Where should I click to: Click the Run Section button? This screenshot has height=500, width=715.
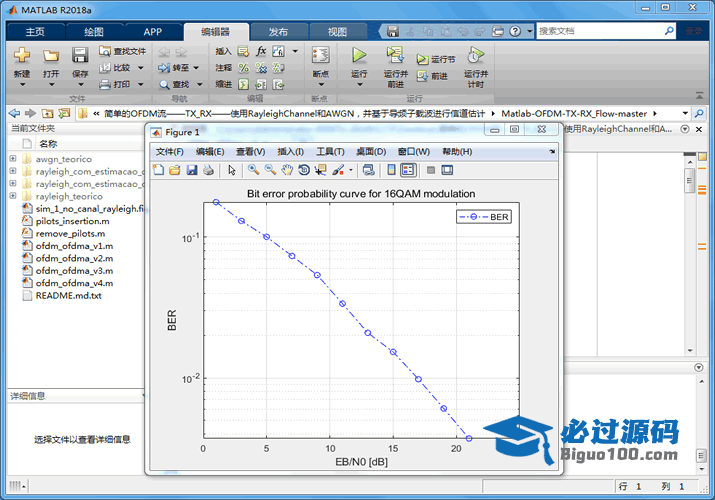coord(435,59)
